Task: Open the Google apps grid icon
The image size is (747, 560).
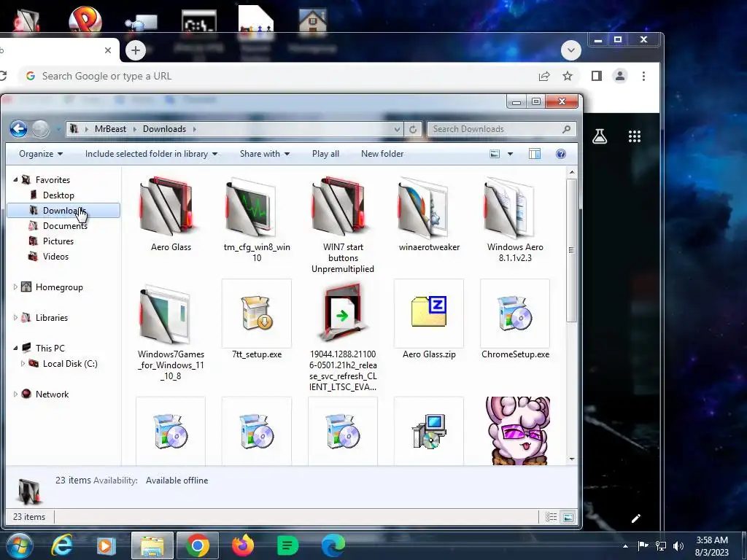Action: 635,136
